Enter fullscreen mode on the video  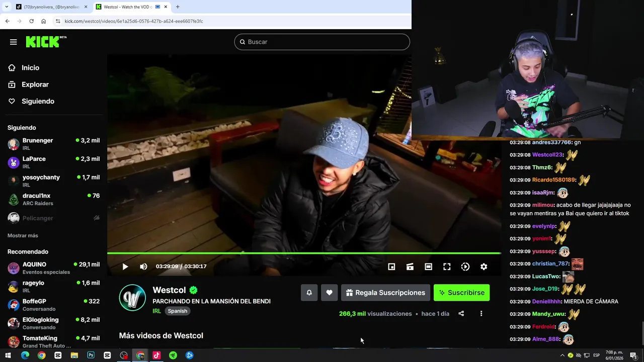(447, 266)
